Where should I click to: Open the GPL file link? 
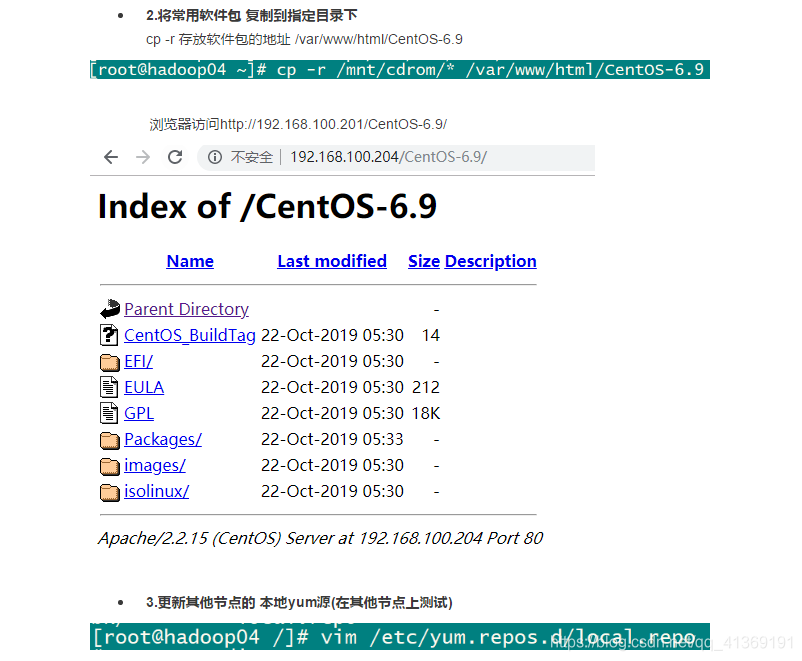(139, 413)
